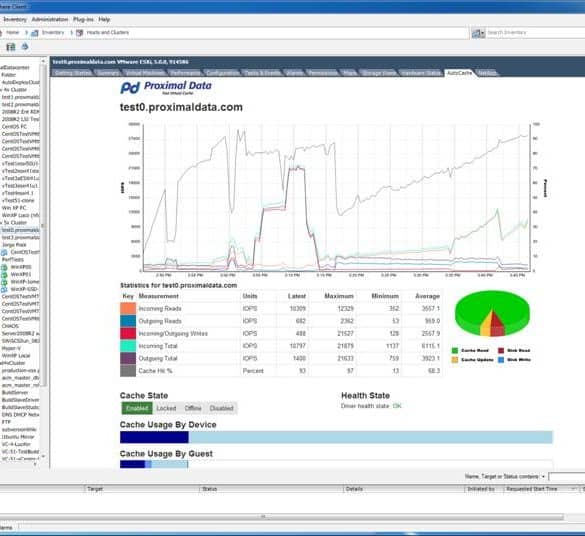The height and width of the screenshot is (536, 585).
Task: Click the Cache Usage By Guest bar
Action: coord(154,464)
